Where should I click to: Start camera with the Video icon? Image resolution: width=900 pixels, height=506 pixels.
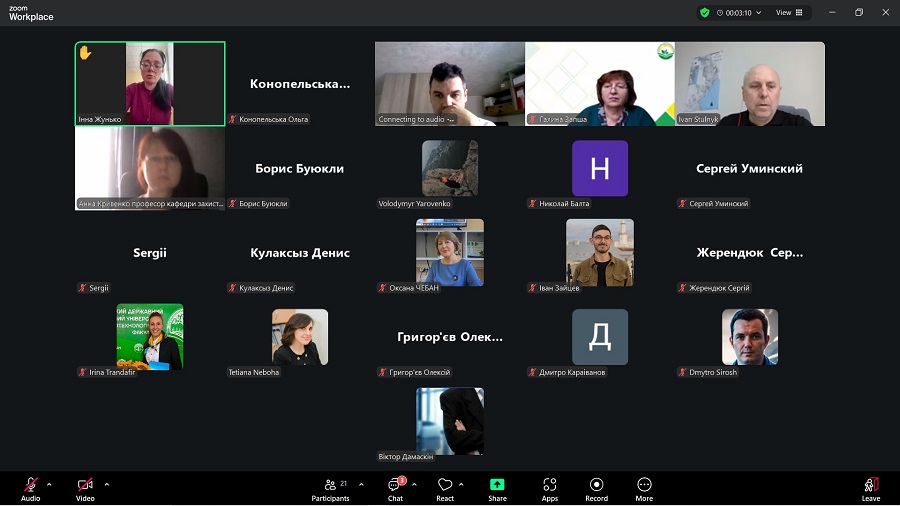[x=85, y=485]
